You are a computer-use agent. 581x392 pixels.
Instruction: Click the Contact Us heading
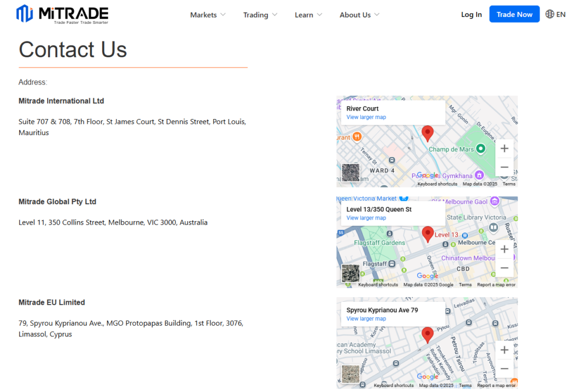coord(73,49)
